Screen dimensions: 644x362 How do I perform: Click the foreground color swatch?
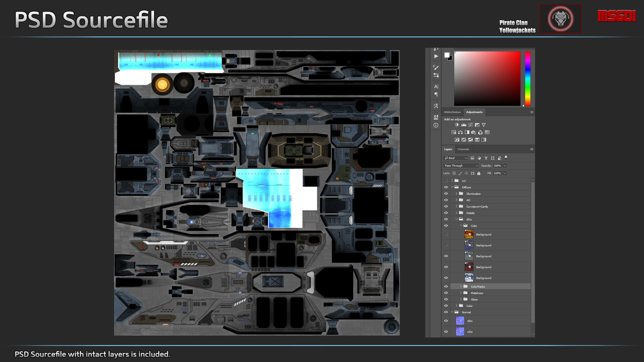[447, 55]
